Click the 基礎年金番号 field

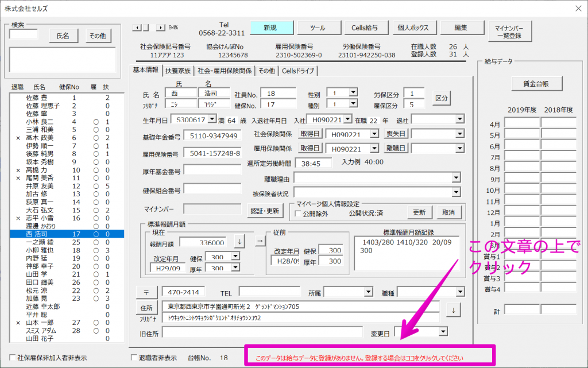pyautogui.click(x=212, y=135)
